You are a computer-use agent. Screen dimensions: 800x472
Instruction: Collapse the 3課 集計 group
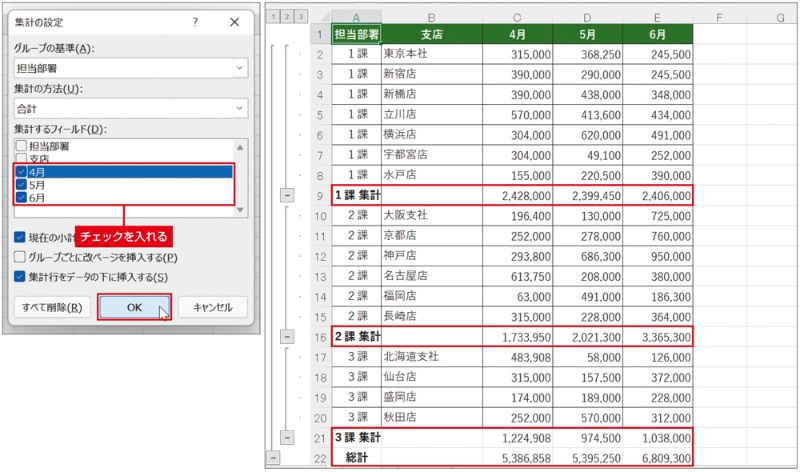pyautogui.click(x=287, y=437)
